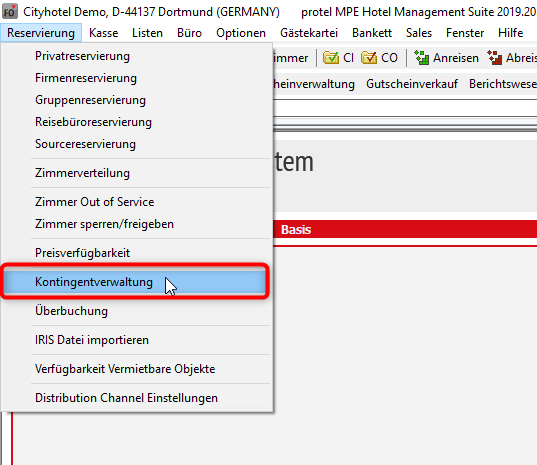Click the protel FO app icon in title bar
This screenshot has height=465, width=537.
(10, 12)
